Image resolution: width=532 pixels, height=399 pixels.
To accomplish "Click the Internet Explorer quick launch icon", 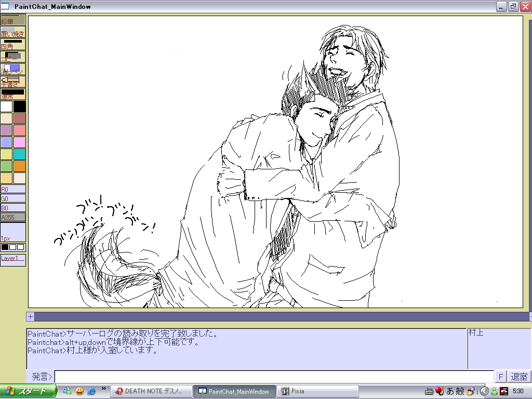I will [91, 391].
